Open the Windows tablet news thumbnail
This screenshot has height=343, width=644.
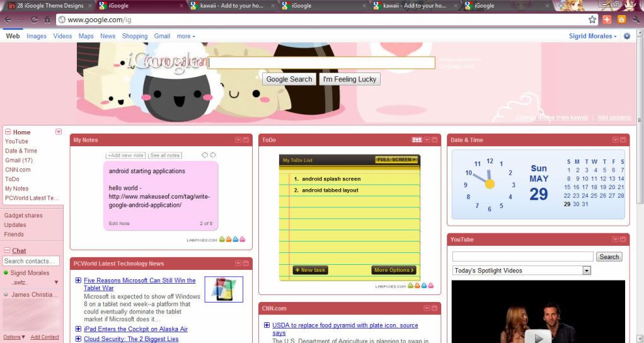point(224,289)
